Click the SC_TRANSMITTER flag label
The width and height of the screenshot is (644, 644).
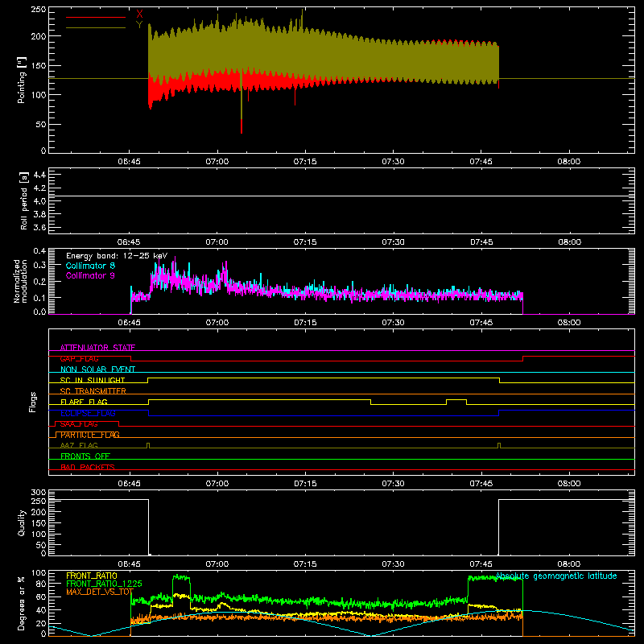coord(93,391)
